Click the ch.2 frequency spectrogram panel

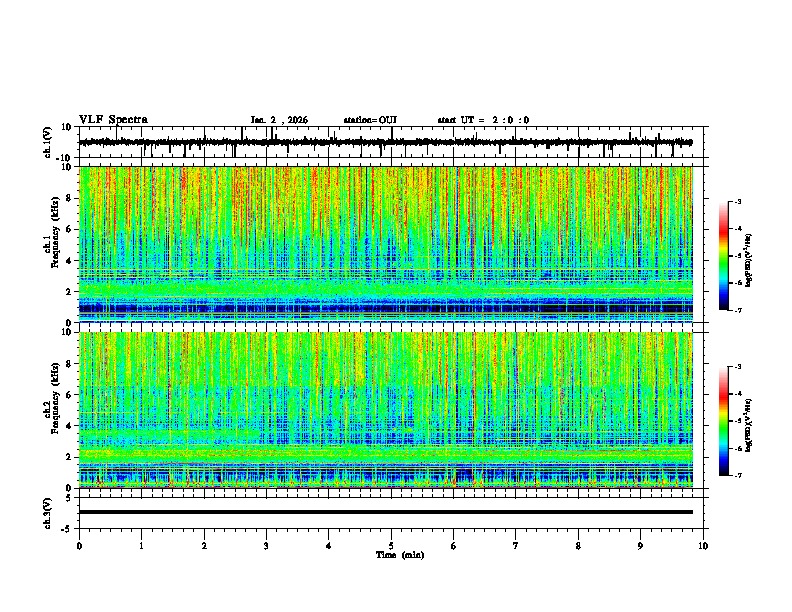pyautogui.click(x=386, y=410)
